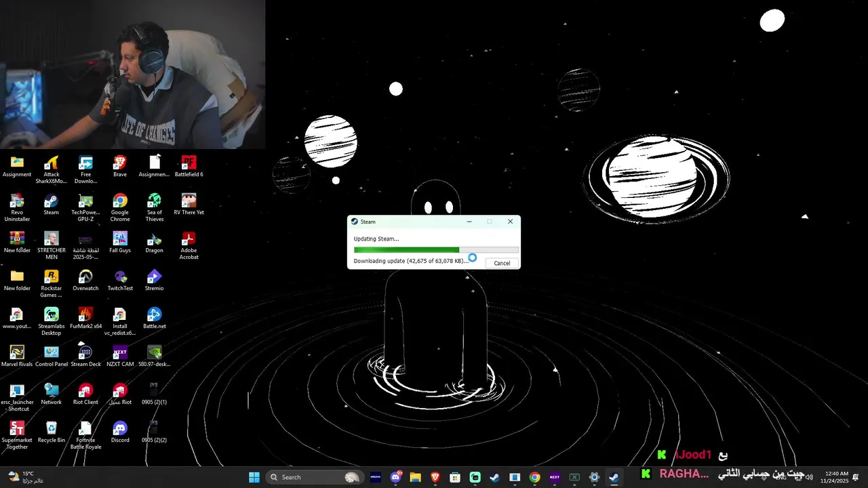The height and width of the screenshot is (488, 868).
Task: Select the Sea of Thieves shortcut
Action: click(x=155, y=207)
